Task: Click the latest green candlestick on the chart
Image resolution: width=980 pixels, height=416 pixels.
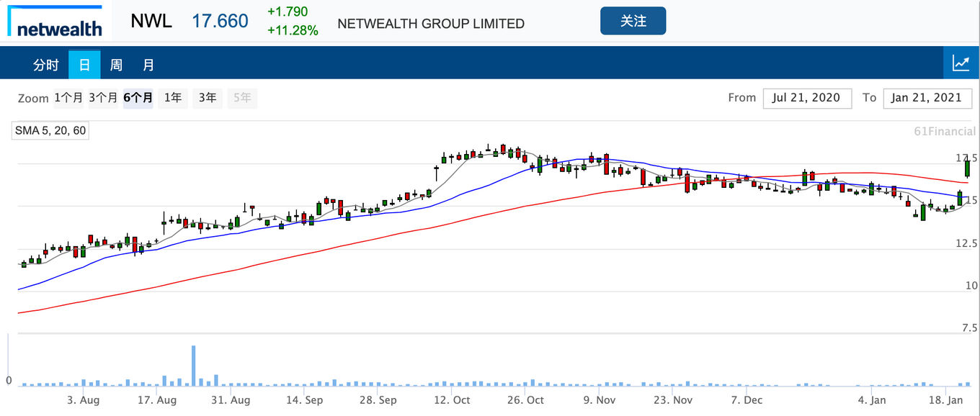Action: pos(967,168)
